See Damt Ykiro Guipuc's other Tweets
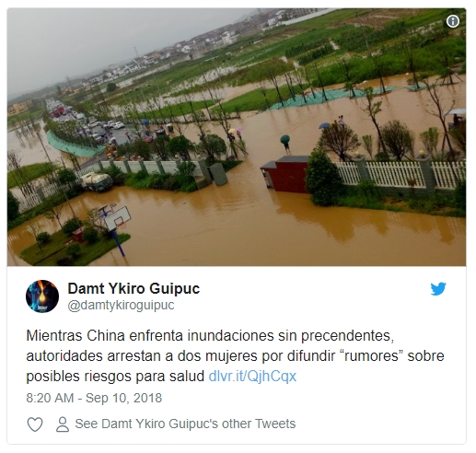The height and width of the screenshot is (453, 476). (x=185, y=424)
